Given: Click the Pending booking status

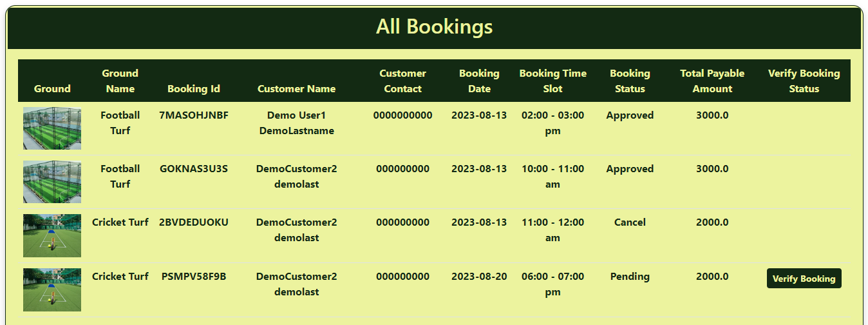Looking at the screenshot, I should (630, 277).
